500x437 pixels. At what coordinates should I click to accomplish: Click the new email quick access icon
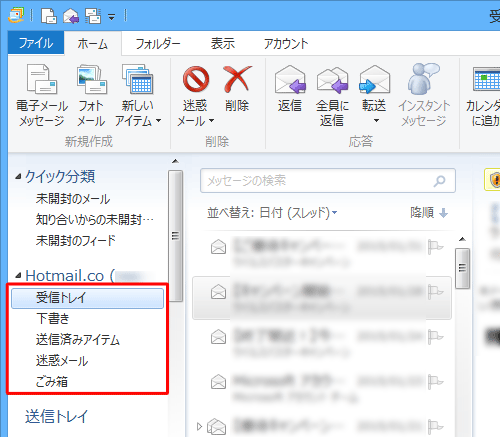pos(49,16)
